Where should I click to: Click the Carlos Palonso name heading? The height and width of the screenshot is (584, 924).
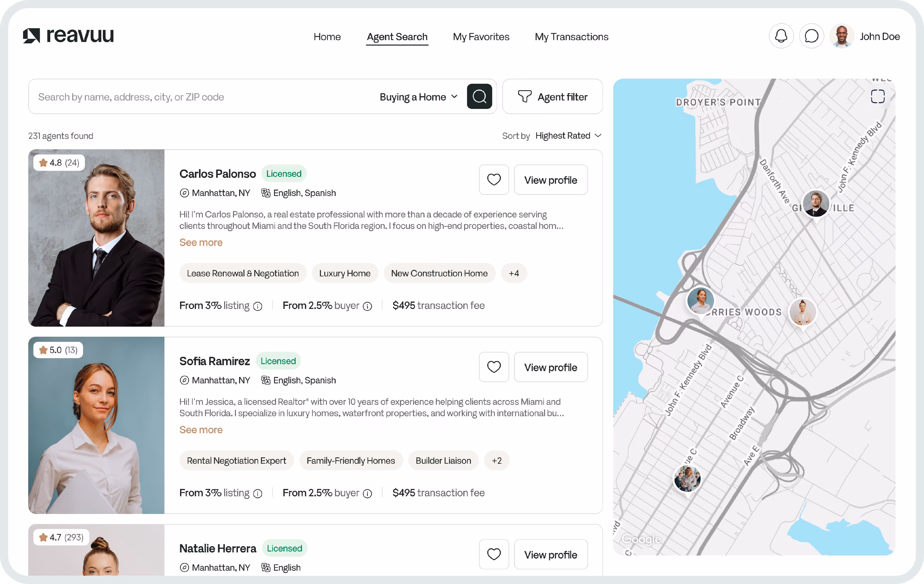pos(217,174)
